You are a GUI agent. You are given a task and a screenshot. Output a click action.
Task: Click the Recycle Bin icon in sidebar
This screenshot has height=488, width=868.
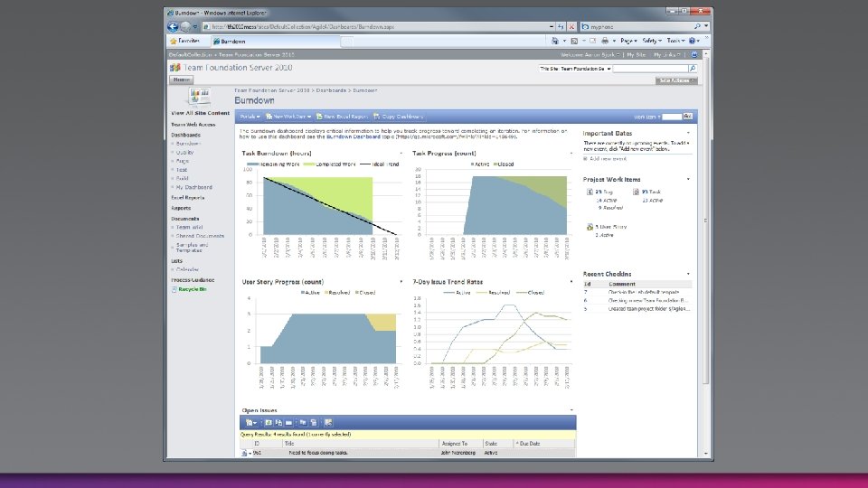(174, 289)
